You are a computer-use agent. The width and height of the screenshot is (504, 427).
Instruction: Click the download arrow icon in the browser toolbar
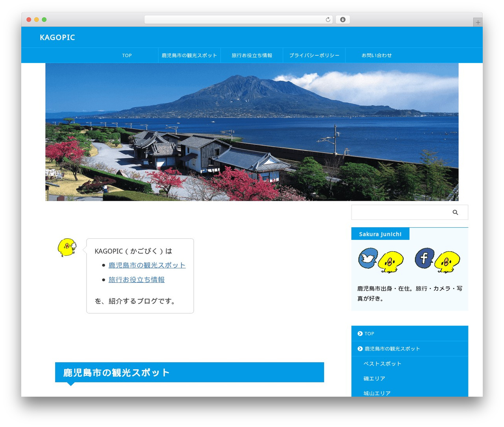pyautogui.click(x=343, y=20)
